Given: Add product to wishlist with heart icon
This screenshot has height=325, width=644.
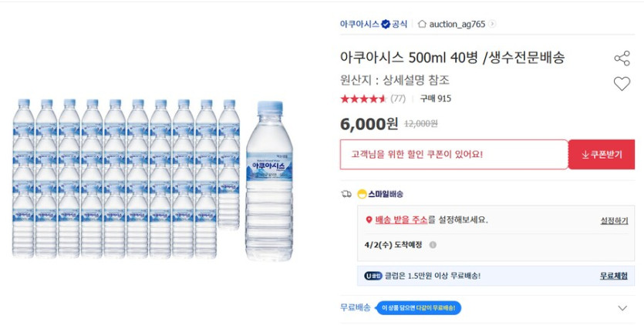Looking at the screenshot, I should tap(622, 84).
